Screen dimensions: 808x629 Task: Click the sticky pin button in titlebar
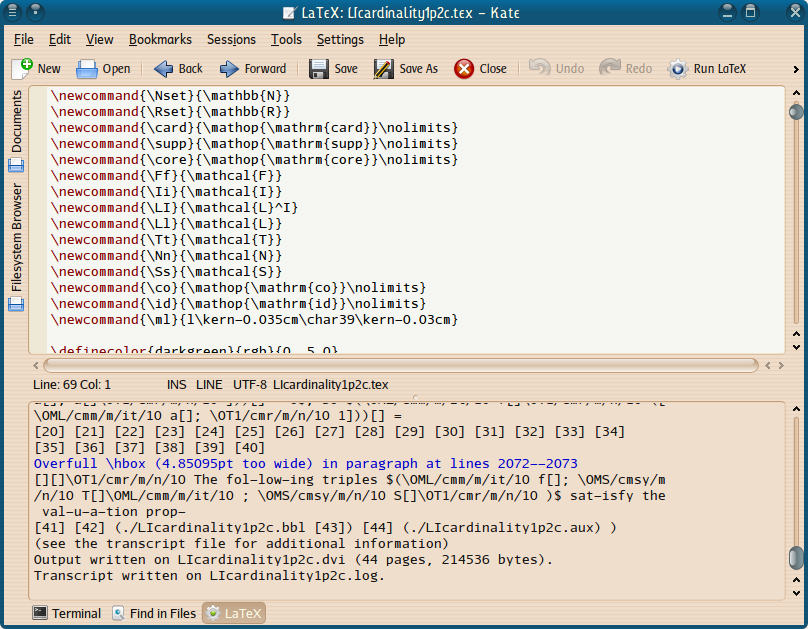[x=36, y=11]
